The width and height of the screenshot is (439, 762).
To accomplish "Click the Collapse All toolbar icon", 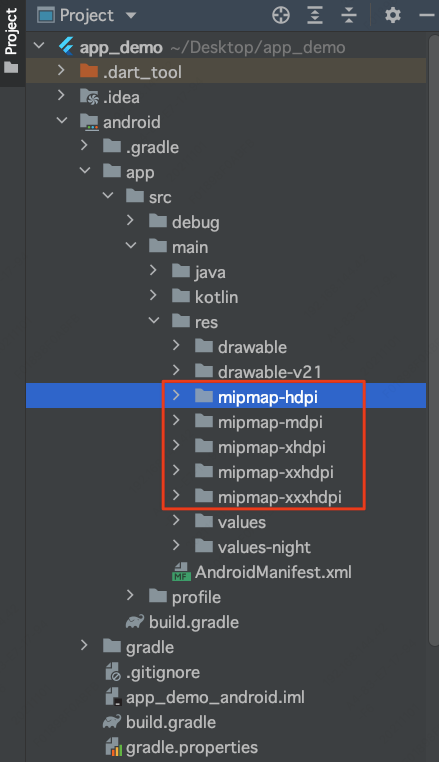I will pyautogui.click(x=349, y=15).
